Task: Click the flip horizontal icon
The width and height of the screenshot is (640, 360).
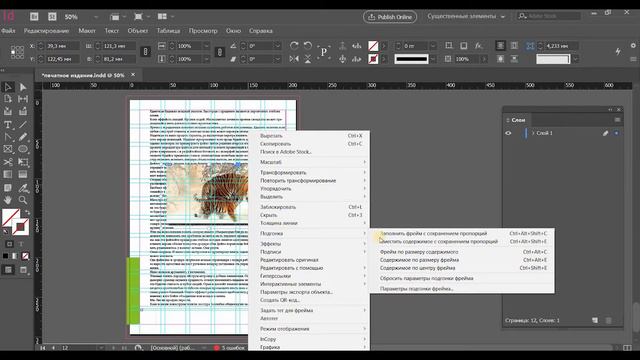Action: click(x=294, y=59)
